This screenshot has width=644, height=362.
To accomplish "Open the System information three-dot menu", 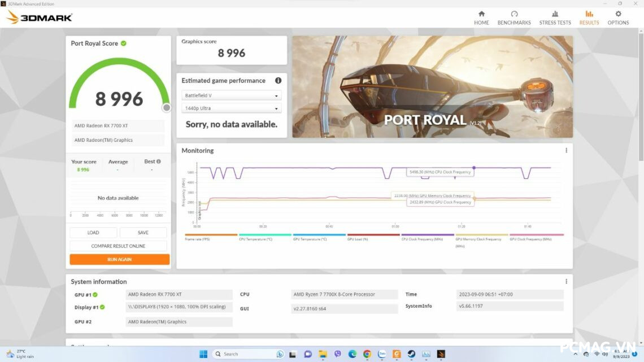I will pyautogui.click(x=566, y=281).
